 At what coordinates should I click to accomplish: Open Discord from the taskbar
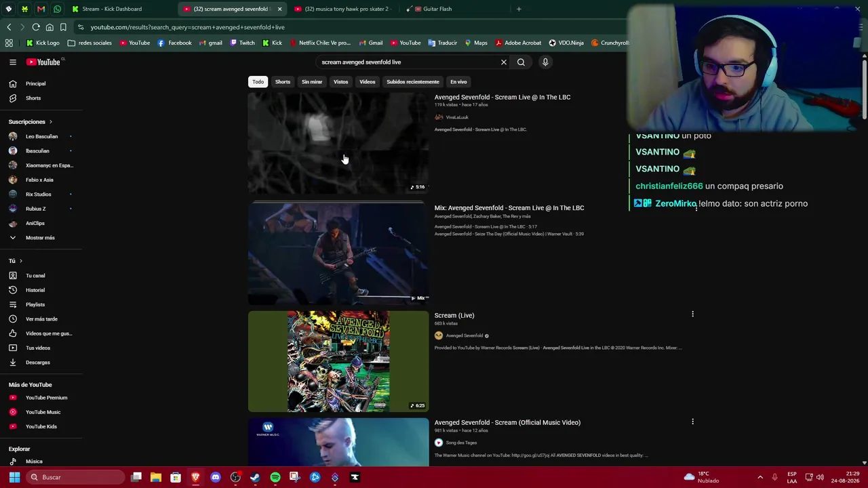point(216,477)
